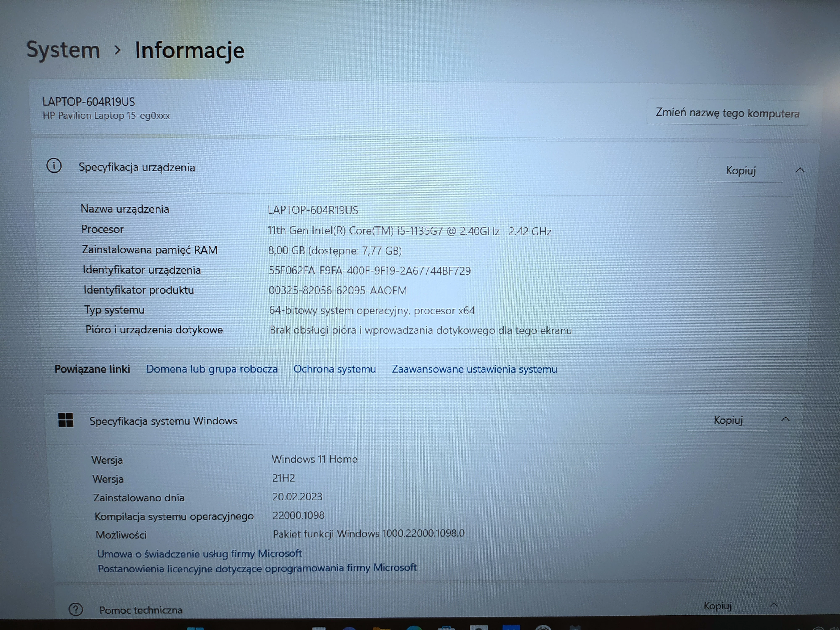
Task: Select the processor value i5-1135G7
Action: (x=409, y=231)
